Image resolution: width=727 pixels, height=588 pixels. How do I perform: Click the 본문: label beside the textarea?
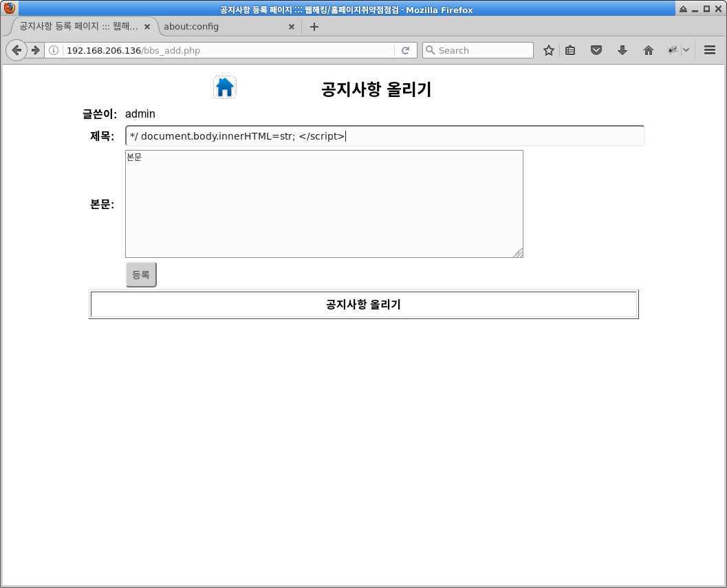click(x=102, y=204)
